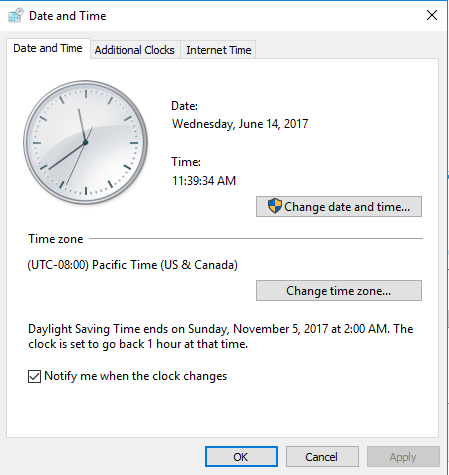Confirm with the OK button

coord(241,457)
